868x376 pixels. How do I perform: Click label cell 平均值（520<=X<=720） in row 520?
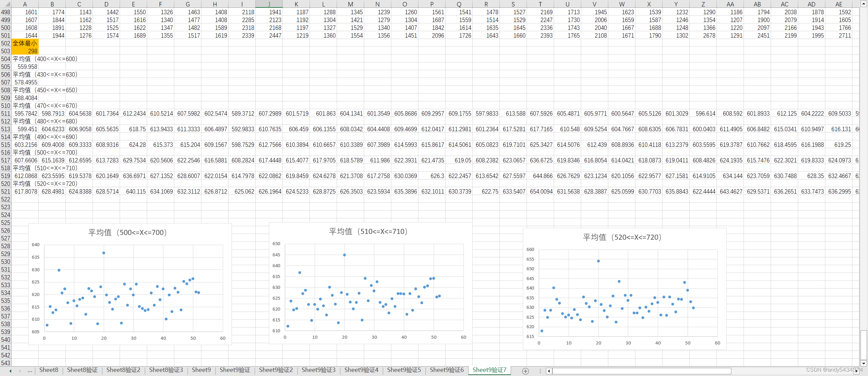tap(45, 184)
